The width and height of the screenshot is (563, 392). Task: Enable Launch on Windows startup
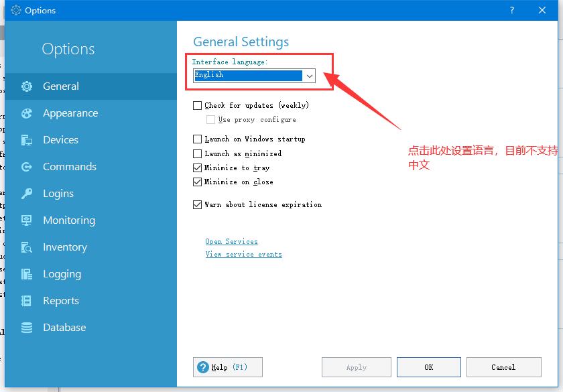(x=197, y=139)
